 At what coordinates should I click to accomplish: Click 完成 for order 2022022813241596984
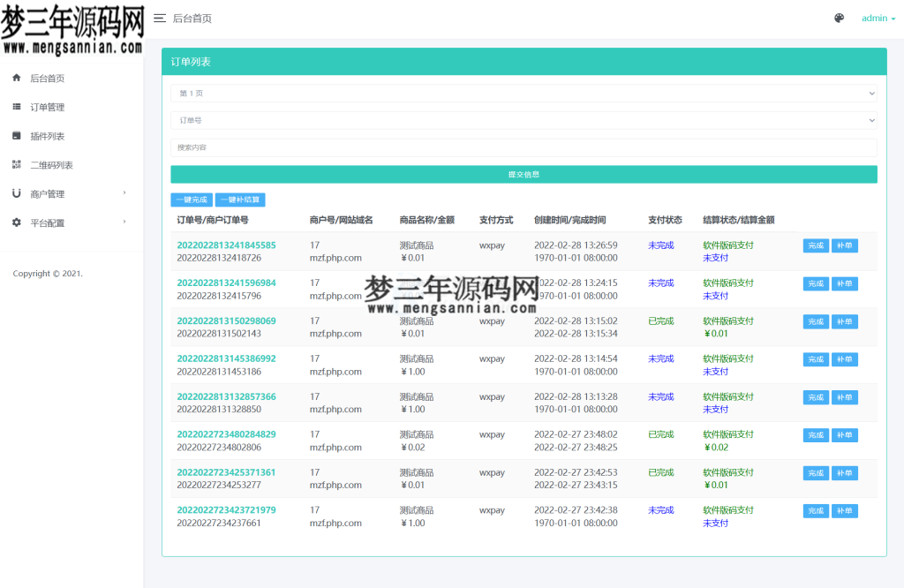pyautogui.click(x=816, y=283)
